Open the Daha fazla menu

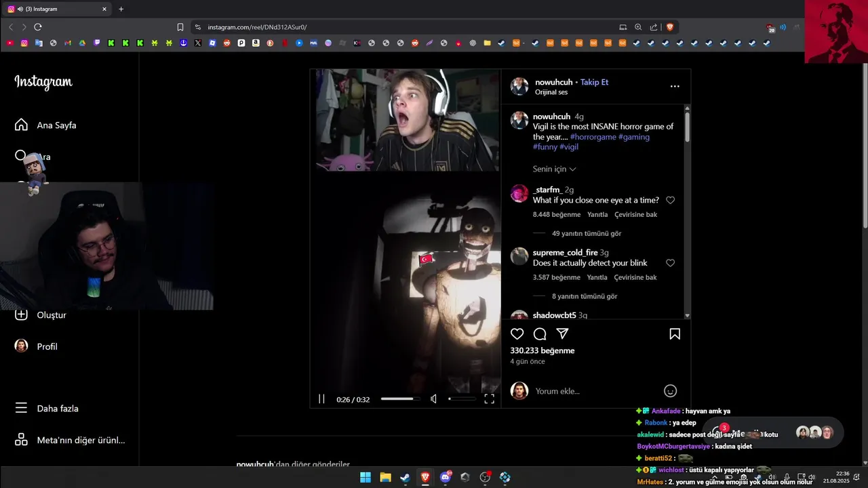point(46,409)
